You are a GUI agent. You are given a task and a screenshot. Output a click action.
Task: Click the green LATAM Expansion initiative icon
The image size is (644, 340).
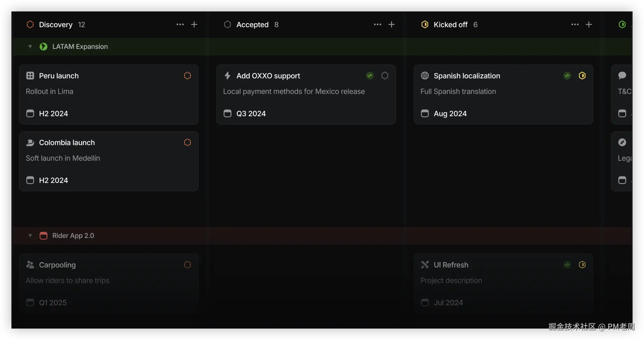click(44, 47)
